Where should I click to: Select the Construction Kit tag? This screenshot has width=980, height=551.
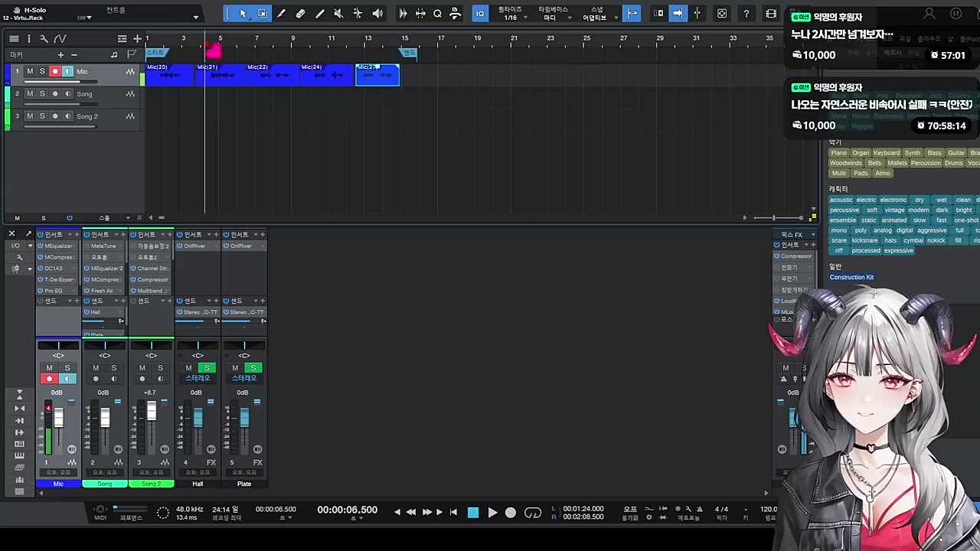pyautogui.click(x=851, y=277)
